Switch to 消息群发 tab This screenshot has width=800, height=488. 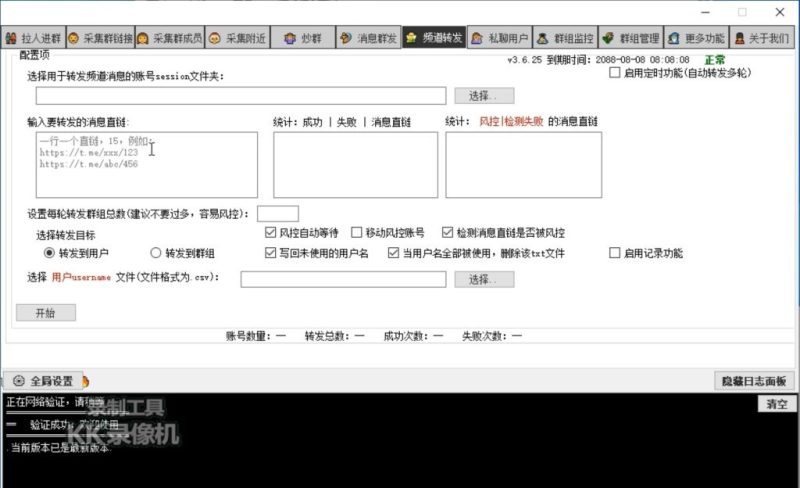369,37
